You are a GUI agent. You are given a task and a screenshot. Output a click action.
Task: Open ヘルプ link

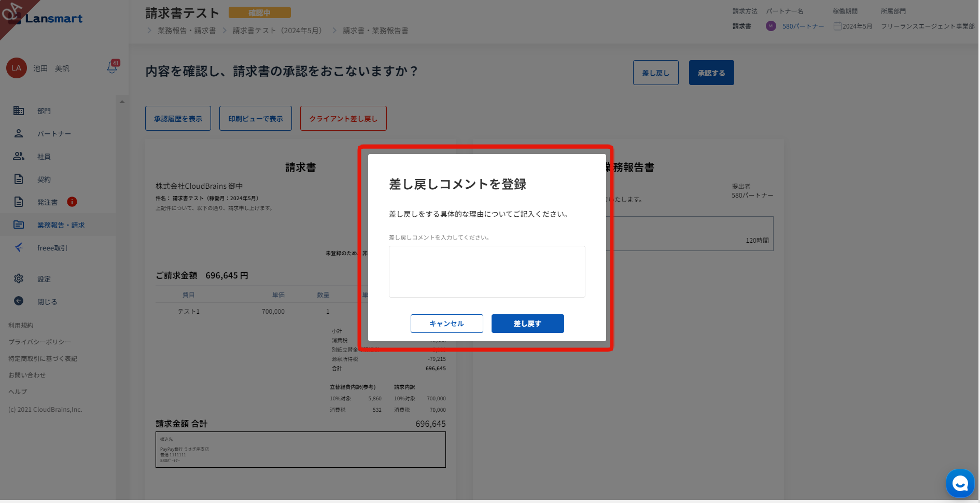coord(18,392)
